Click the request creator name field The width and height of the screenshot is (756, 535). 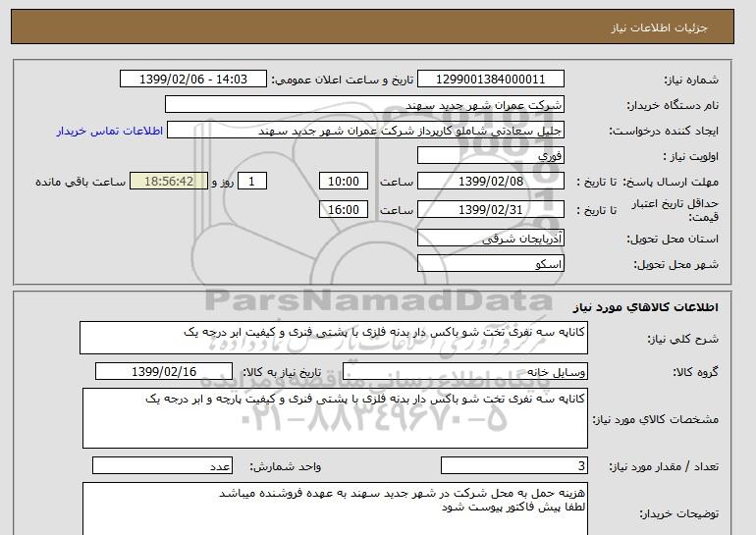point(365,131)
